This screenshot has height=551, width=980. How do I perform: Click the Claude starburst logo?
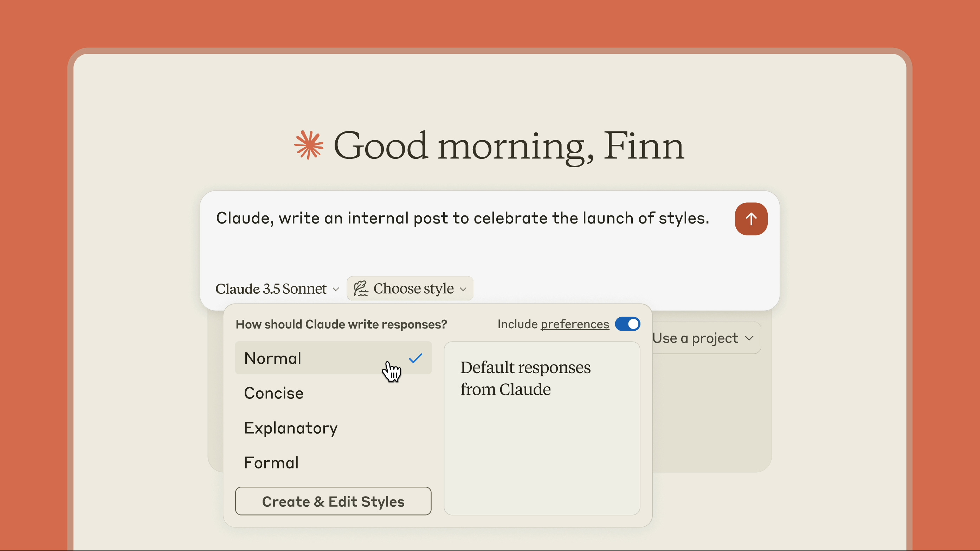point(309,145)
